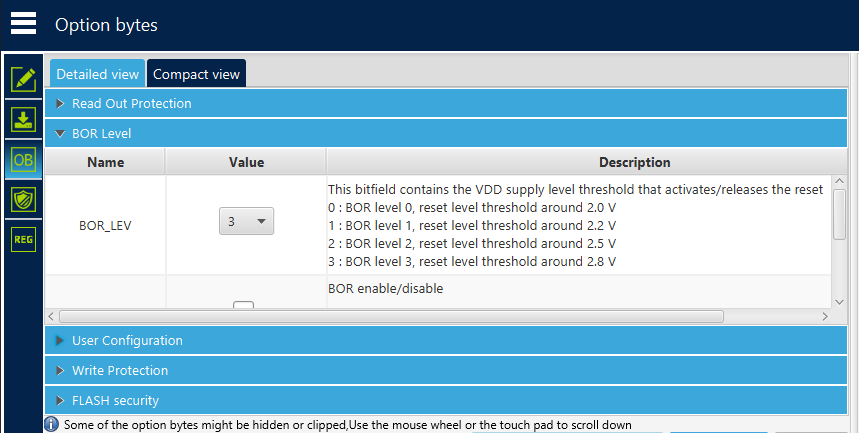Select the BOR_LEV name cell
Image resolution: width=859 pixels, height=433 pixels.
point(105,225)
